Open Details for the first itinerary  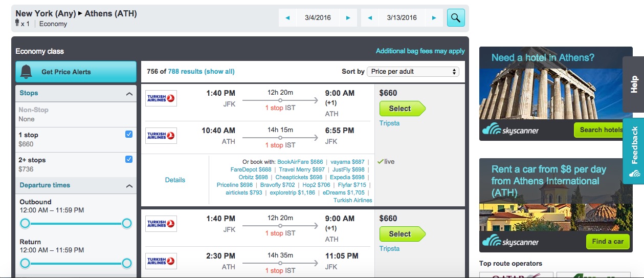tap(175, 180)
